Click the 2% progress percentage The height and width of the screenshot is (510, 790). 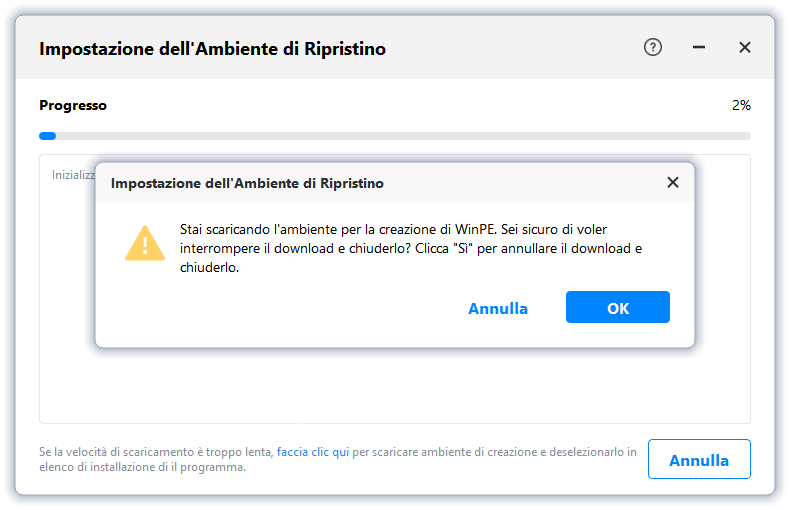tap(740, 105)
